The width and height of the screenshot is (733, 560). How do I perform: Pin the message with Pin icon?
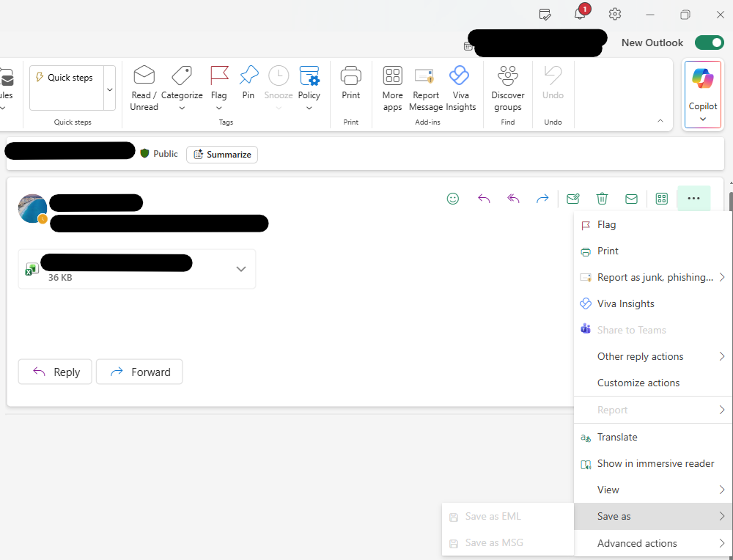tap(248, 75)
